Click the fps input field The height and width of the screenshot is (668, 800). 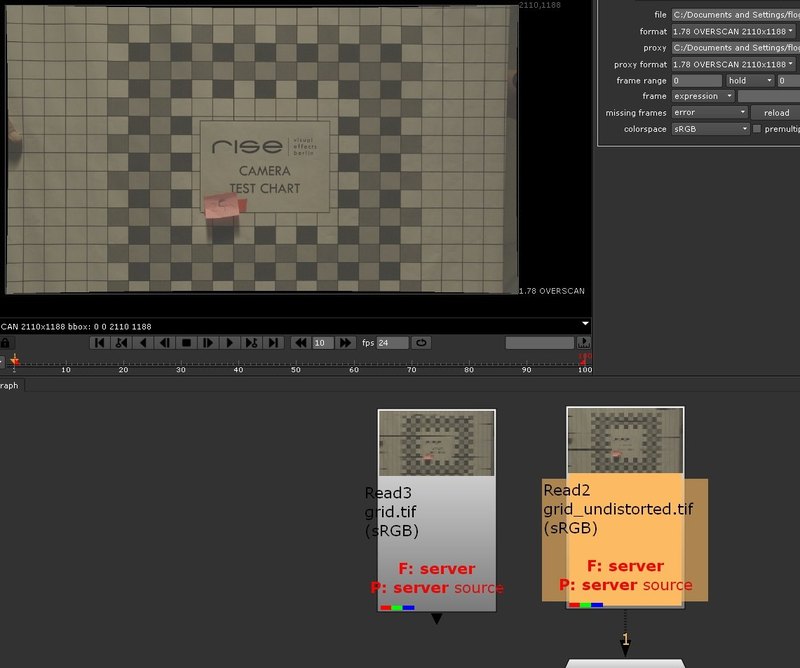point(392,343)
